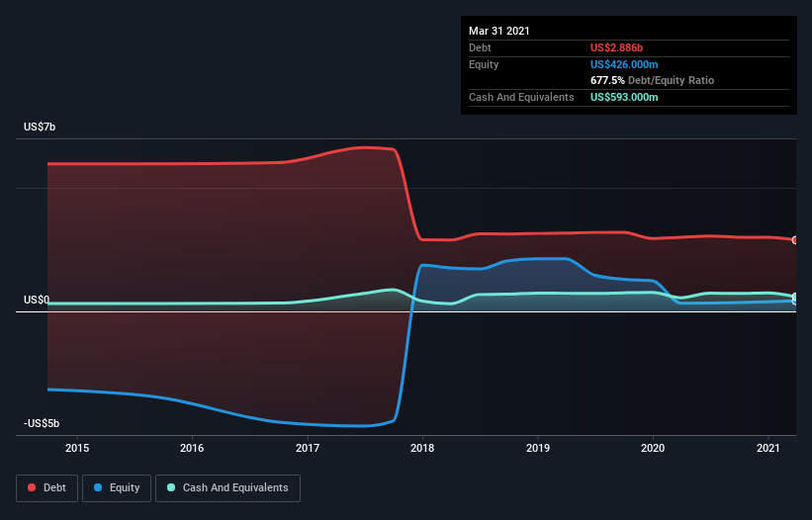Click the 2015 x-axis label
812x520 pixels.
click(x=77, y=448)
